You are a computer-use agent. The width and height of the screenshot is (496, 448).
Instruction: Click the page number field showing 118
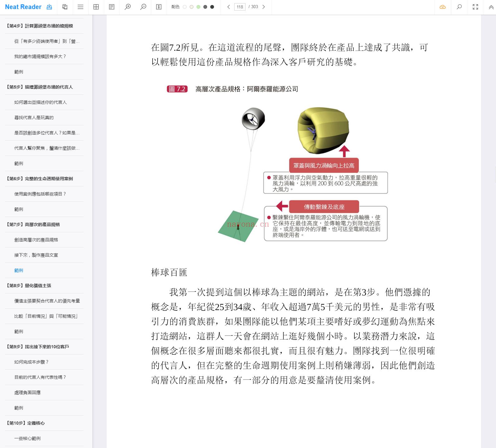(240, 7)
